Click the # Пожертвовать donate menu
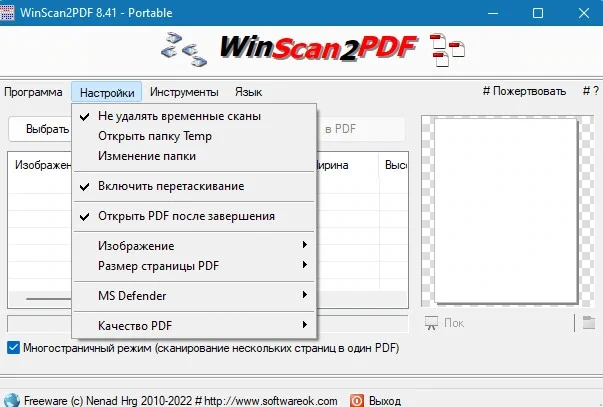The image size is (603, 407). point(524,91)
